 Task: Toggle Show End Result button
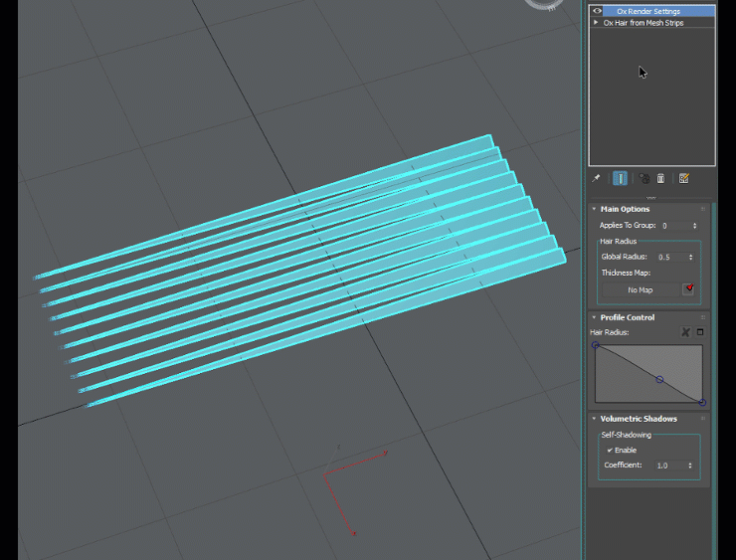621,179
